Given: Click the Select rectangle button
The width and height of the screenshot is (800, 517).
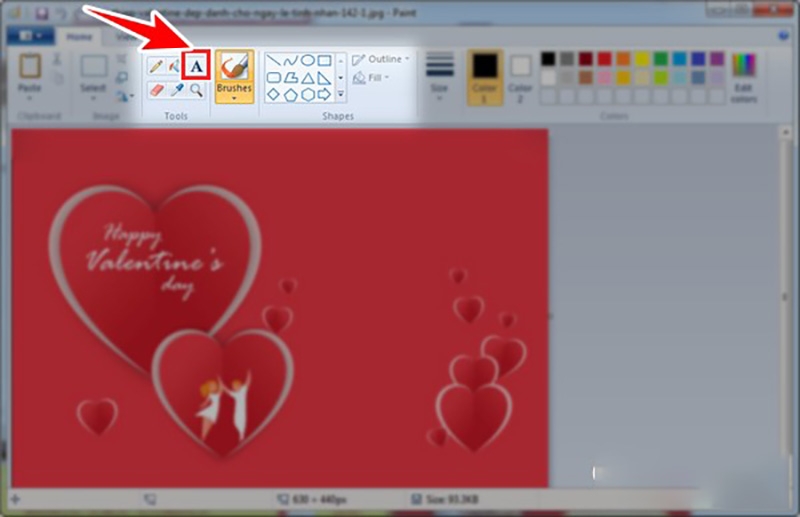Looking at the screenshot, I should 94,66.
